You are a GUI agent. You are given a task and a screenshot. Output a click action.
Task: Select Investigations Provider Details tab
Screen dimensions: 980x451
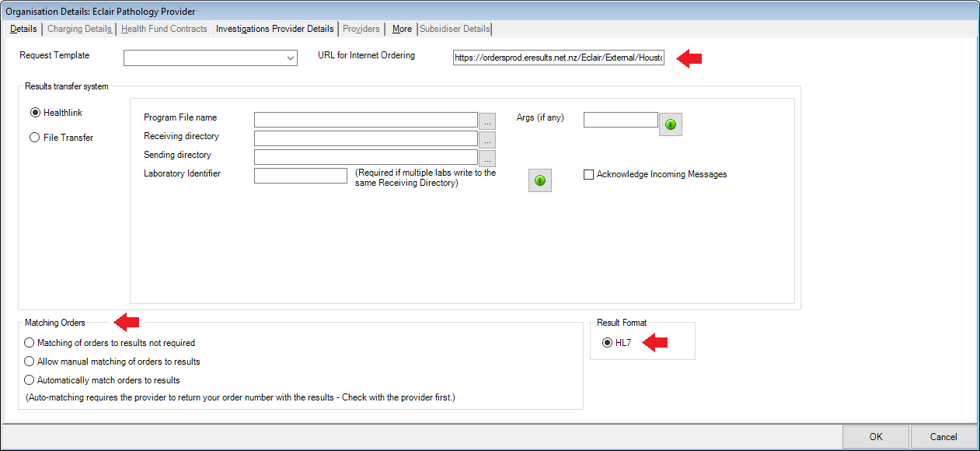point(275,29)
